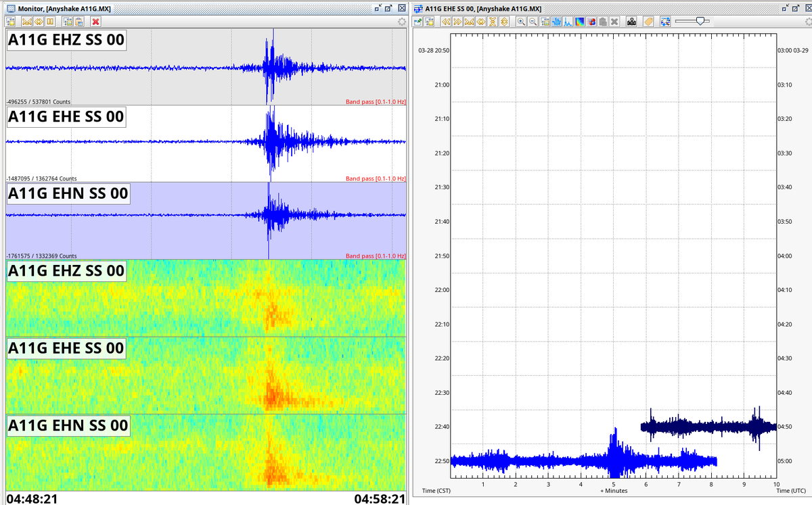Click the 04:58:21 end time label
This screenshot has height=505, width=812.
tap(379, 498)
